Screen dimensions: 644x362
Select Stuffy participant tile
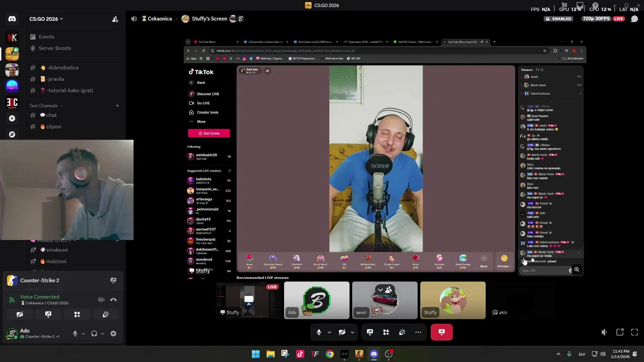click(x=453, y=300)
